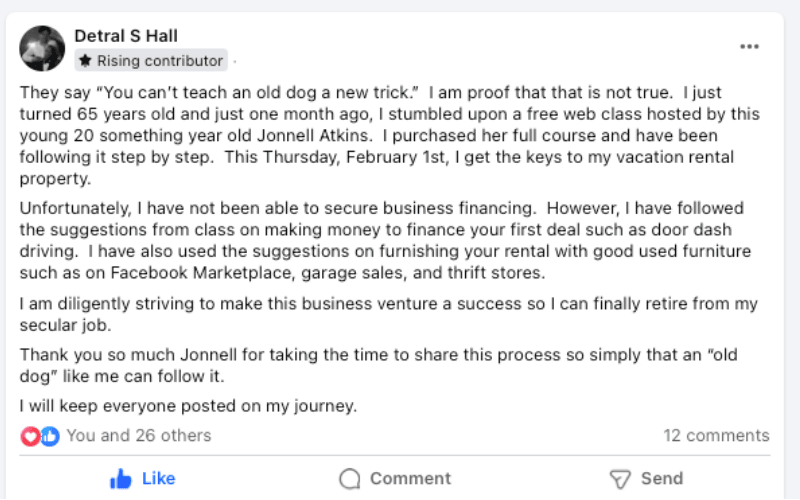Image resolution: width=800 pixels, height=500 pixels.
Task: Open the Detral S Hall name link
Action: coord(126,36)
